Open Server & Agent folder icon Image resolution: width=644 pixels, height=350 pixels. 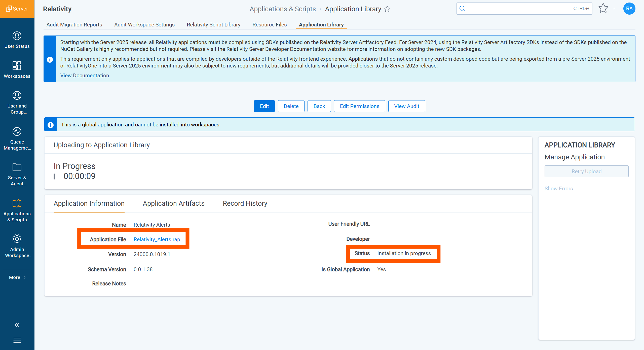click(x=17, y=167)
